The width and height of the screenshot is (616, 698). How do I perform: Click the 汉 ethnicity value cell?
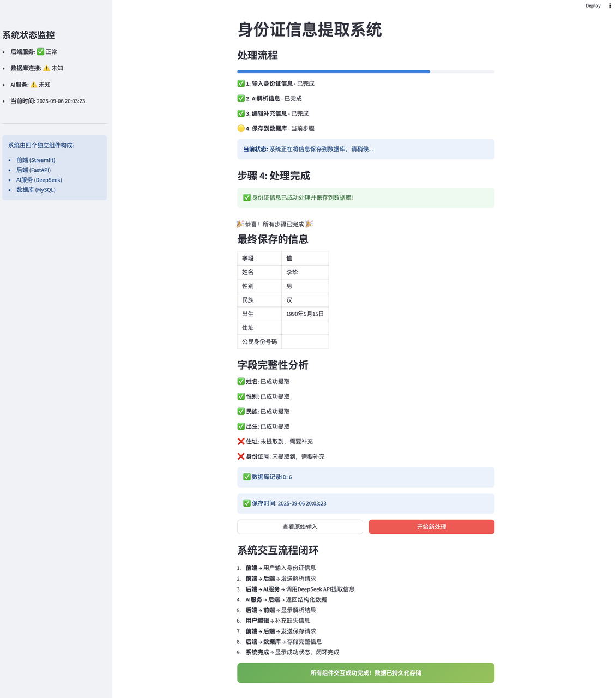pos(305,300)
